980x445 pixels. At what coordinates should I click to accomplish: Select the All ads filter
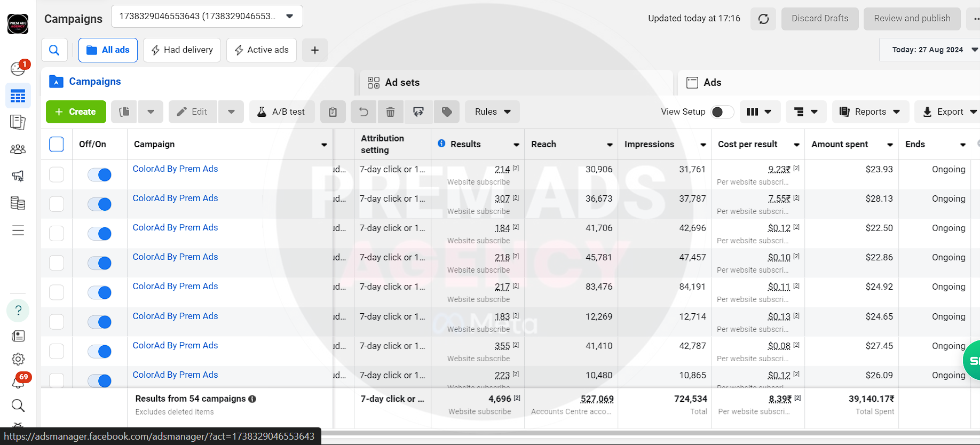click(108, 50)
